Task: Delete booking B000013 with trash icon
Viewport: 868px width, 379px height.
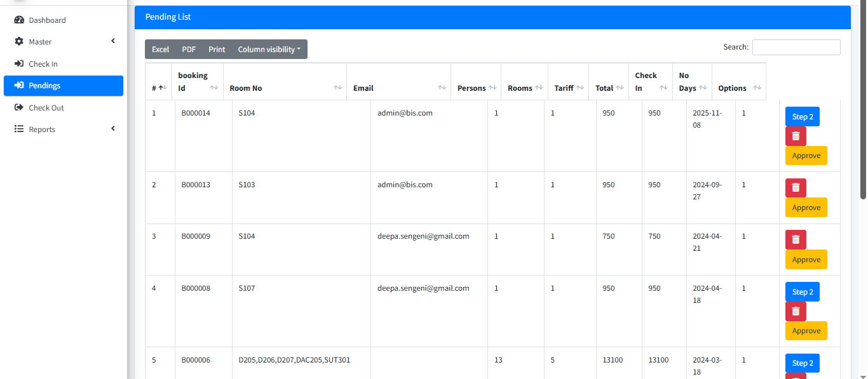Action: click(796, 188)
